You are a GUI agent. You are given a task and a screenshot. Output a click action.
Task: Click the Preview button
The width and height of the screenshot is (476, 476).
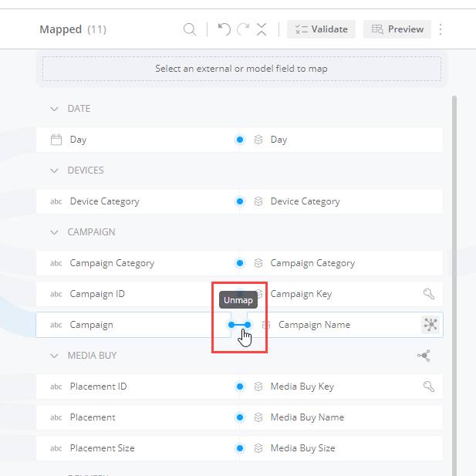tap(397, 29)
